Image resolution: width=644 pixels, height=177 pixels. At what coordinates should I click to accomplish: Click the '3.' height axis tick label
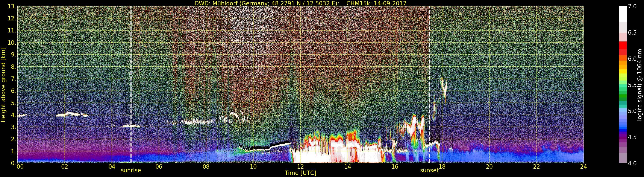[x=13, y=127]
